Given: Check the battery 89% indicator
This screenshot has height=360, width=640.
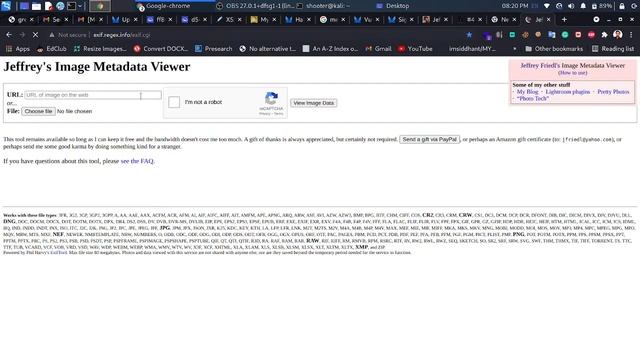Looking at the screenshot, I should [x=602, y=6].
